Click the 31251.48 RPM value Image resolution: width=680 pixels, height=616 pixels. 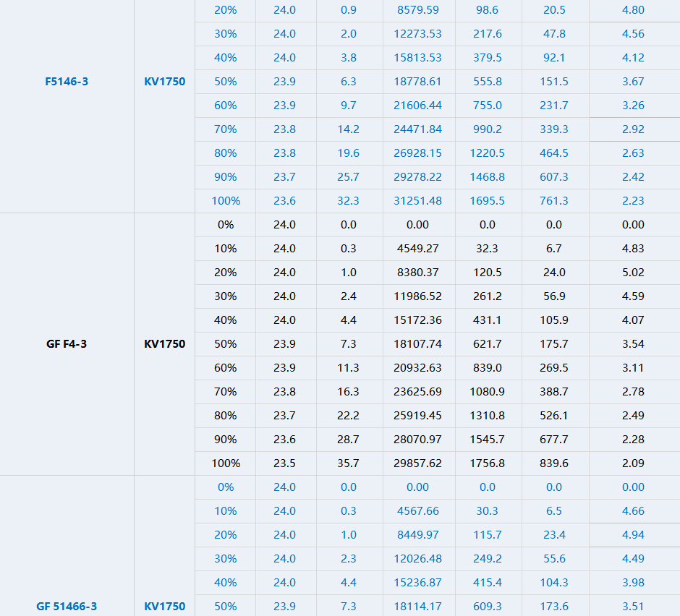pyautogui.click(x=417, y=201)
